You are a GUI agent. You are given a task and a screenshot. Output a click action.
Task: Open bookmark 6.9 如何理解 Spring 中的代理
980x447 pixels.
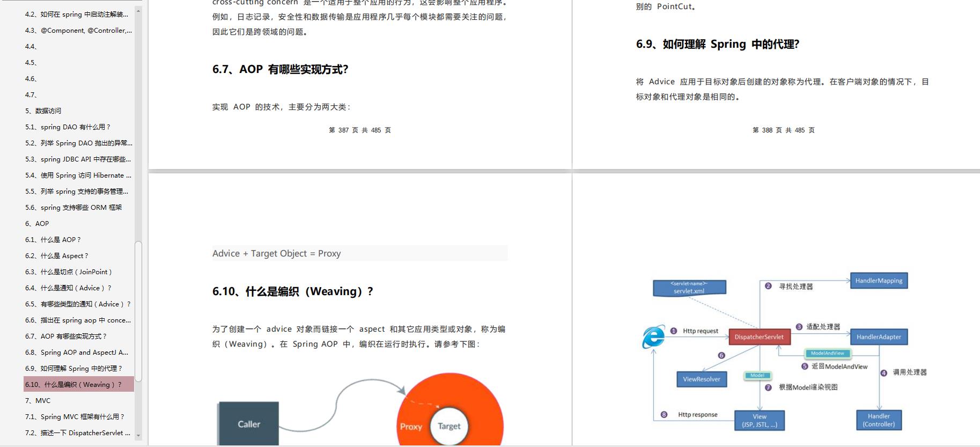coord(73,369)
